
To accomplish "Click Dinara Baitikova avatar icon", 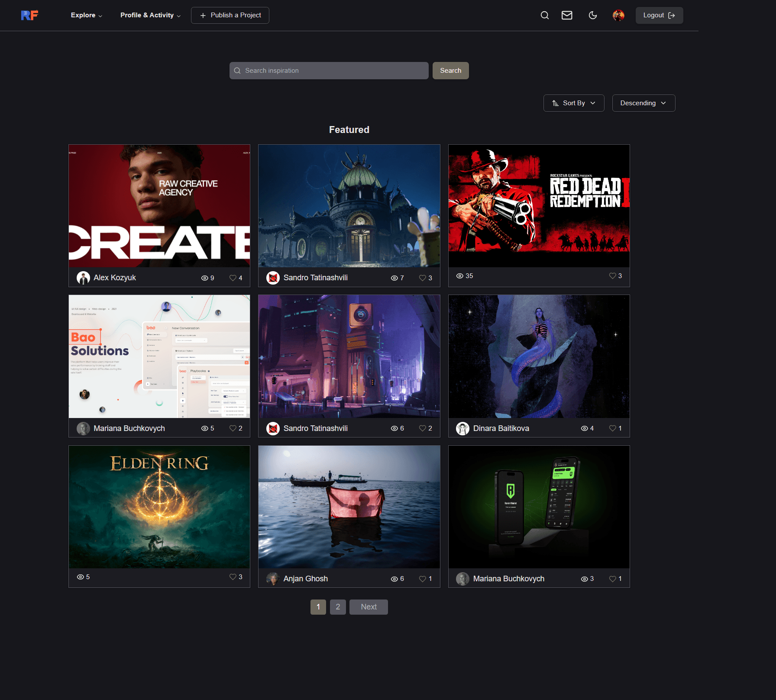I will point(462,428).
